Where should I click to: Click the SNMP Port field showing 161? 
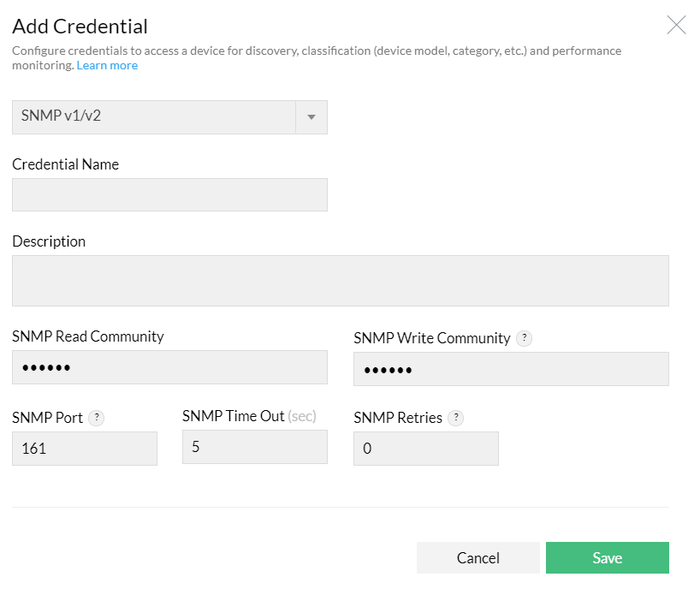click(84, 449)
